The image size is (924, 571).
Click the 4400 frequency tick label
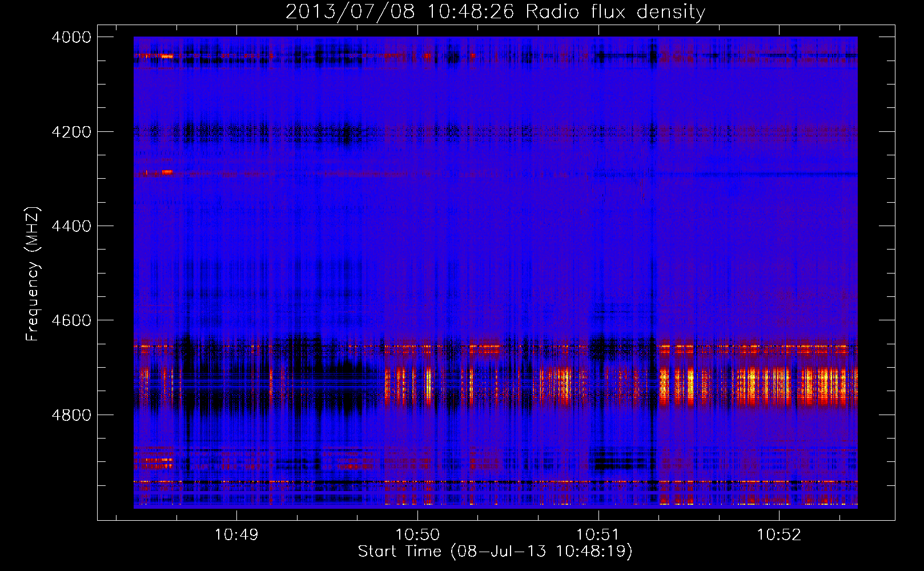(x=71, y=226)
